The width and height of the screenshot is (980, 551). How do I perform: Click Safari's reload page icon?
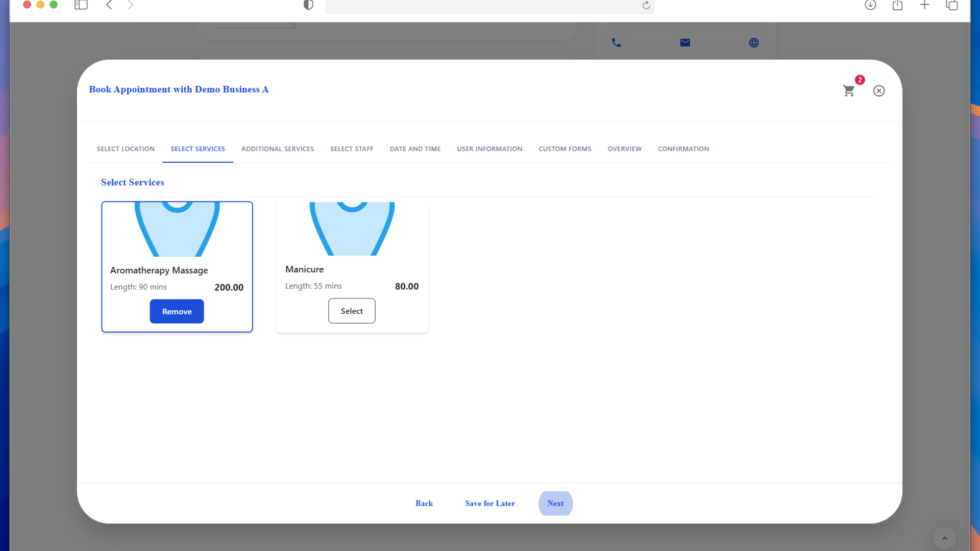click(645, 6)
